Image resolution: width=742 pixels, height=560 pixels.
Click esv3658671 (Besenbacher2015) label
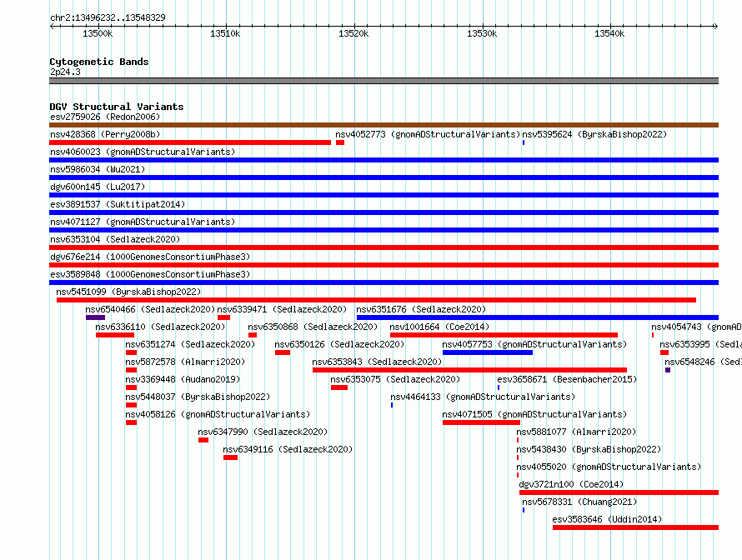tap(567, 379)
